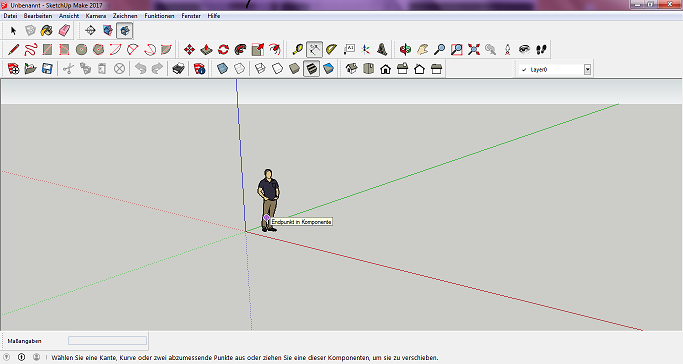Select the 3-Point Arc tool
This screenshot has width=683, height=364.
(149, 49)
